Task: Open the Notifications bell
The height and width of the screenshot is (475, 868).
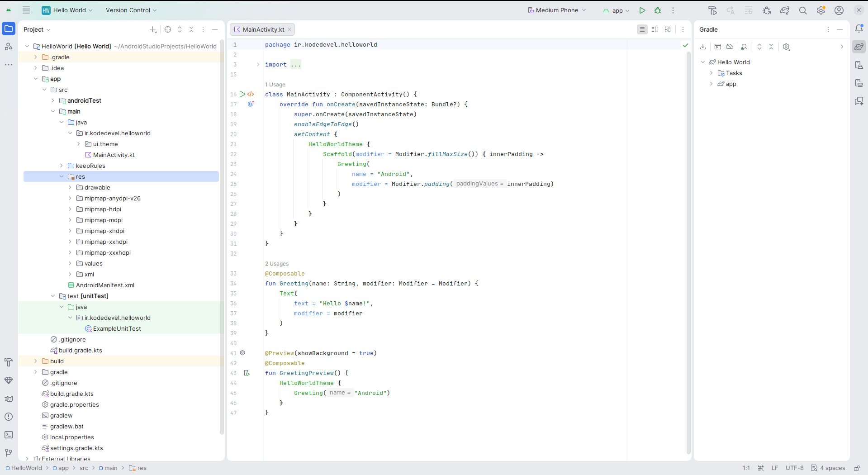Action: coord(859,28)
